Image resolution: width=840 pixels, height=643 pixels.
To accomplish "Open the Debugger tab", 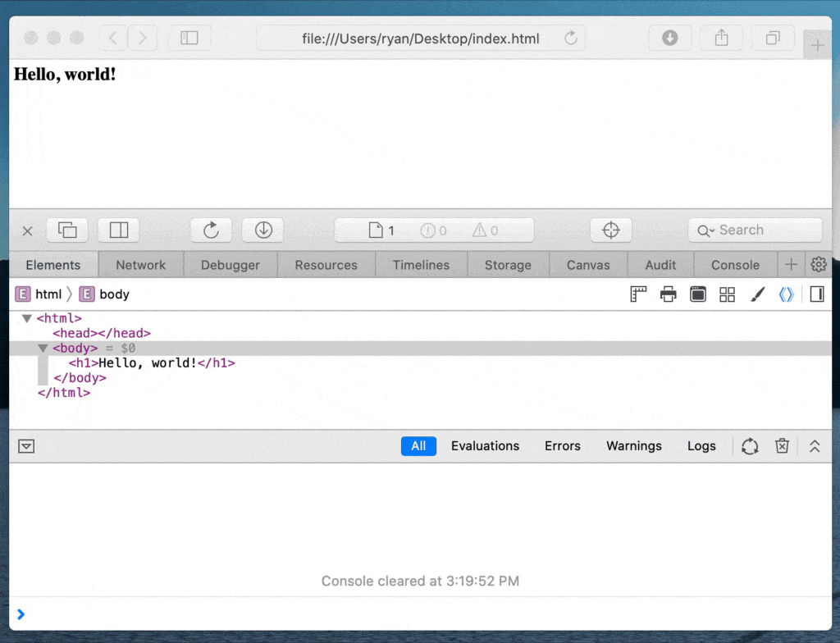I will coord(231,265).
